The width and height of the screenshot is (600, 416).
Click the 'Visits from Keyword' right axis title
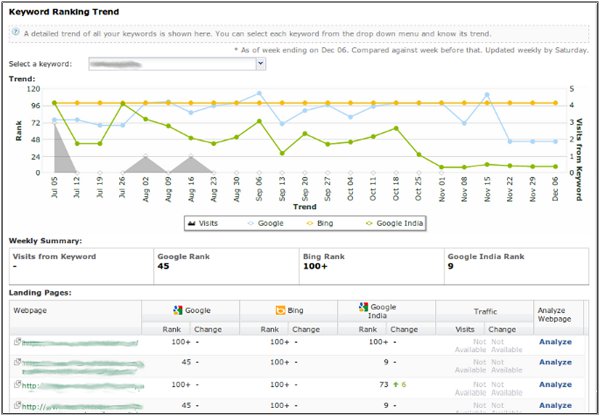[x=579, y=159]
